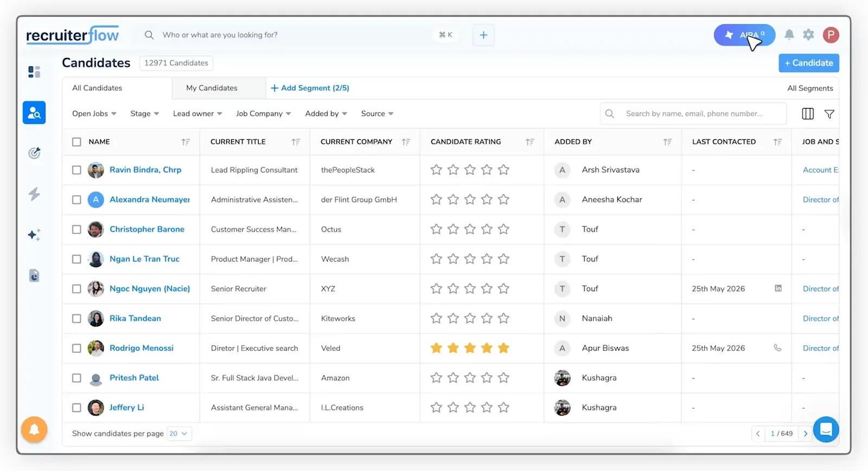Viewport: 868px width, 471px height.
Task: Expand the Source filter dropdown
Action: [x=378, y=114]
